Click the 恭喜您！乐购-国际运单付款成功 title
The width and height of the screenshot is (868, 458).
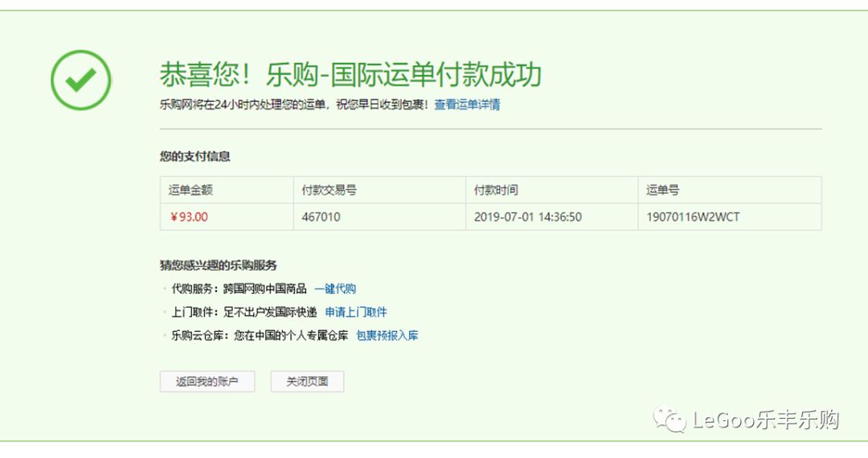[x=350, y=75]
